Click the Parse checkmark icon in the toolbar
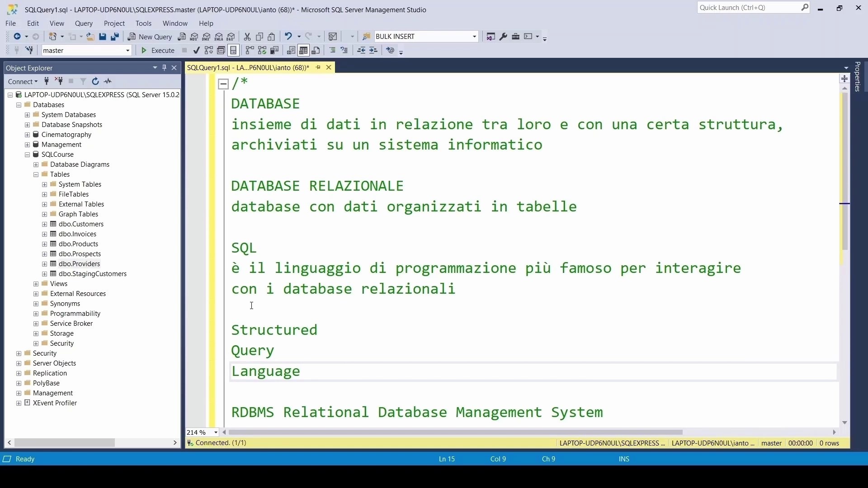 click(x=196, y=50)
